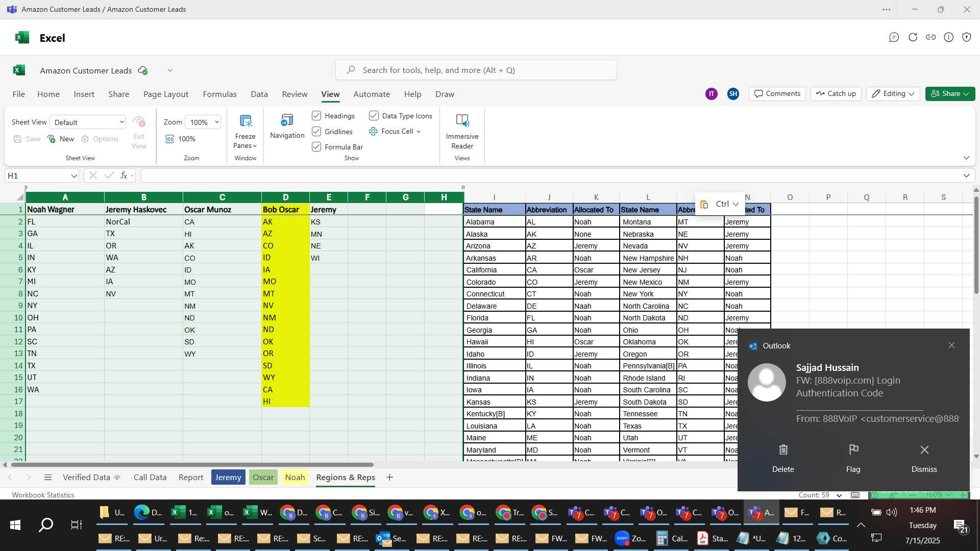Select all cells corner triangle
The height and width of the screenshot is (551, 980).
(x=20, y=197)
